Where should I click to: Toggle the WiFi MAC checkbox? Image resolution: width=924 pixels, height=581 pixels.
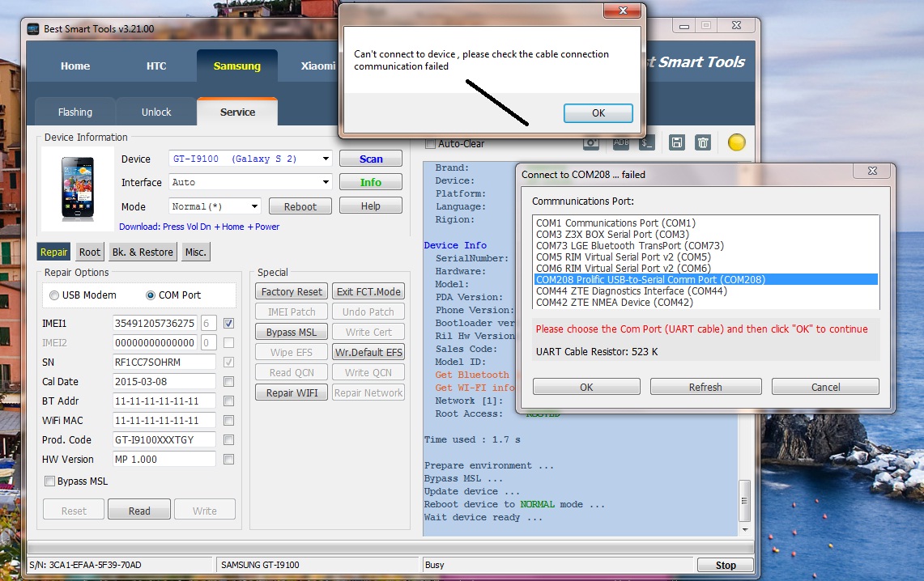pyautogui.click(x=229, y=420)
